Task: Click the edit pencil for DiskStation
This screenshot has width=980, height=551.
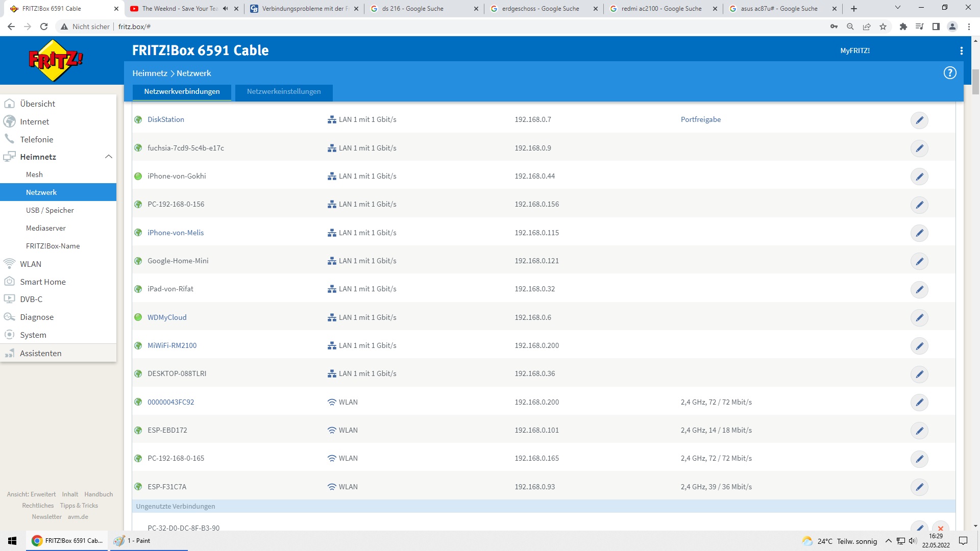Action: [x=919, y=120]
